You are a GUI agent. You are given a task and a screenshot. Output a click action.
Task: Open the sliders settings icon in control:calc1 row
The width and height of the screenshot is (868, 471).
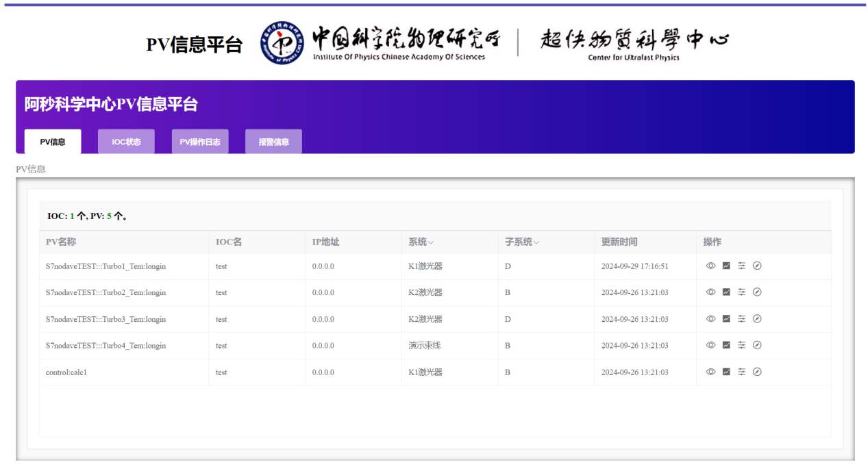[x=741, y=372]
